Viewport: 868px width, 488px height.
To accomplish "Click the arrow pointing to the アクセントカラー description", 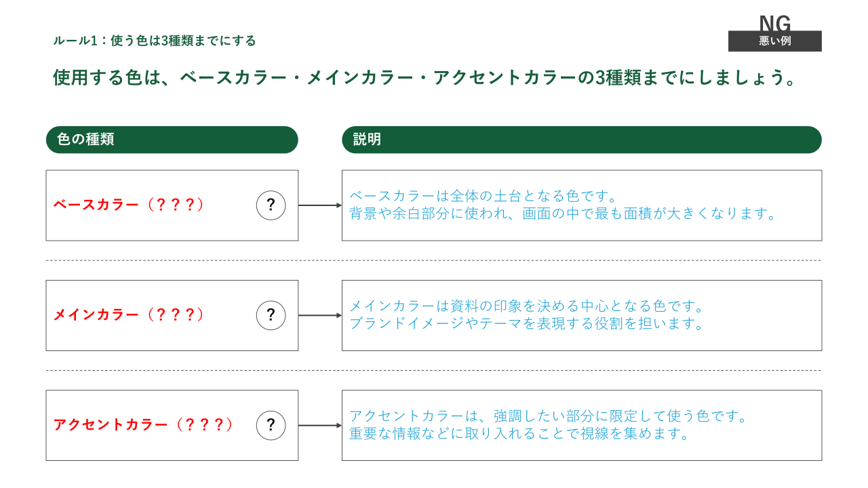I will click(x=319, y=426).
